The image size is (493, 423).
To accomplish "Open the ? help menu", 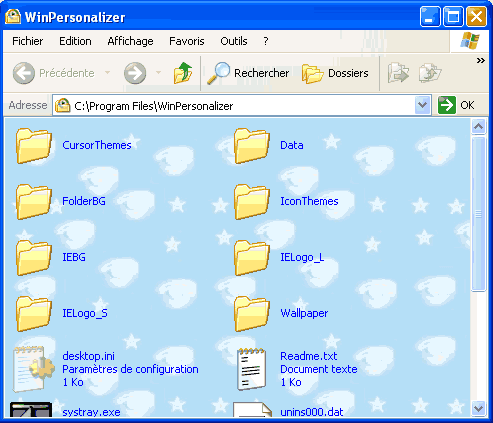I will click(266, 41).
